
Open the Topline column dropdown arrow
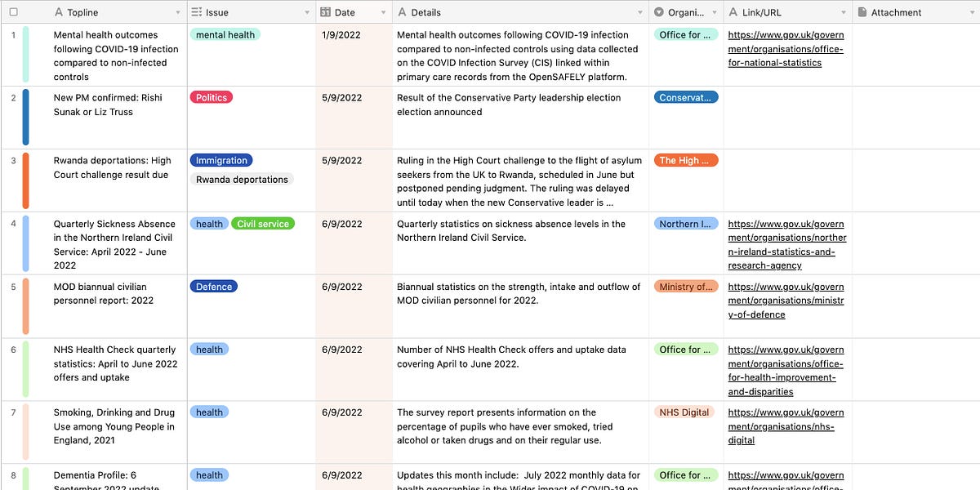point(178,13)
